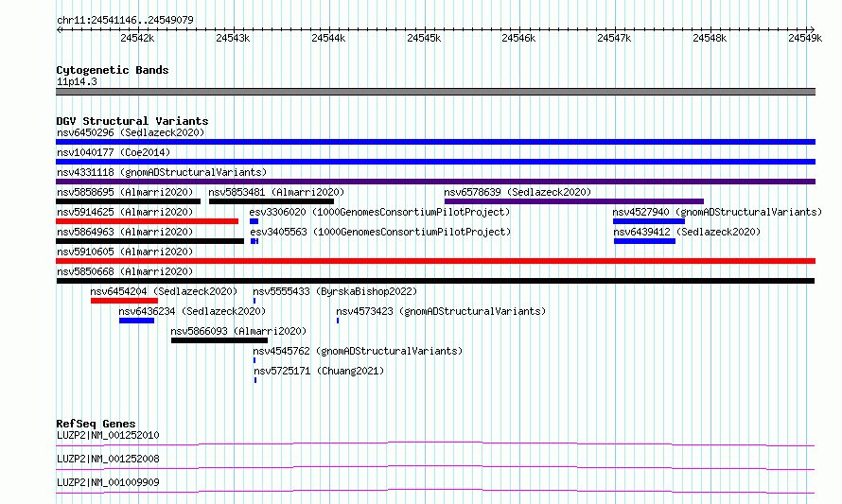
Task: Click the 24549k ruler position
Action: (x=805, y=38)
